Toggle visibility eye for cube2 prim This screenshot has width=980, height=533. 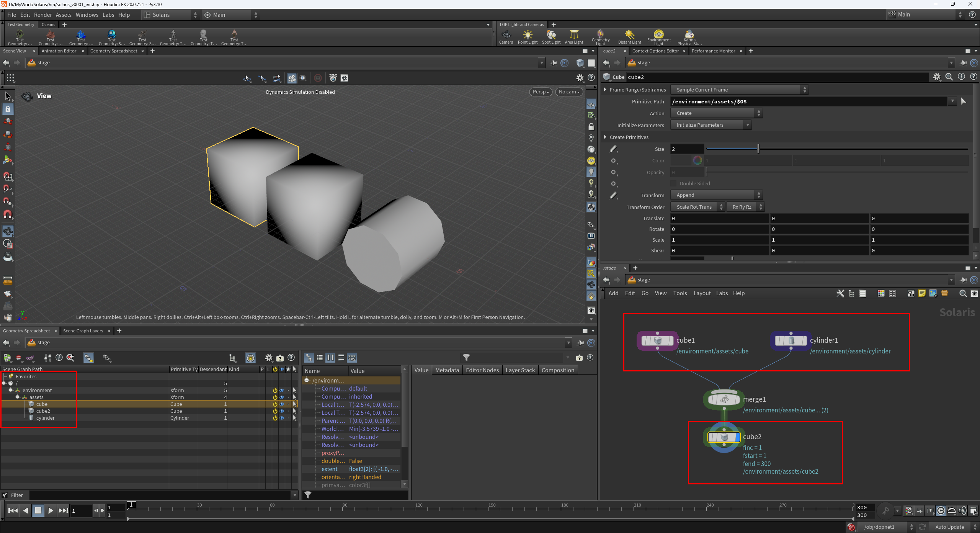click(282, 411)
